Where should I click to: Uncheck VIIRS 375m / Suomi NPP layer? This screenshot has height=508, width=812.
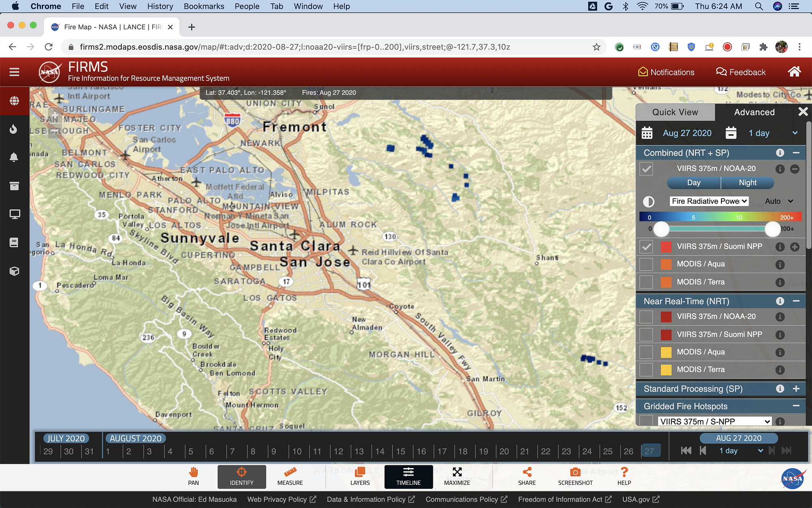click(x=646, y=247)
